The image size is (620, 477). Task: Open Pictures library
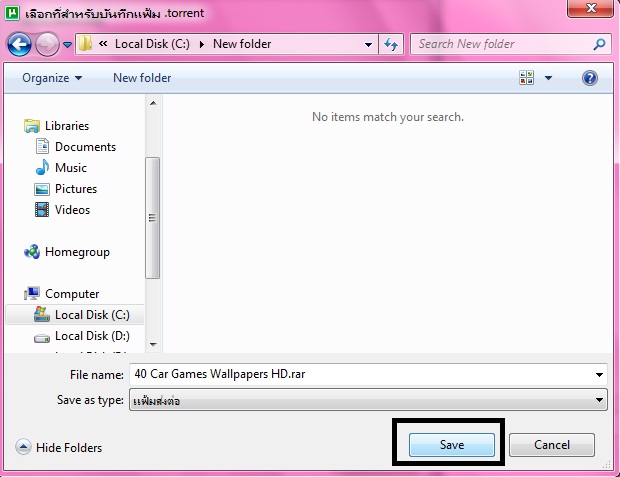[76, 189]
